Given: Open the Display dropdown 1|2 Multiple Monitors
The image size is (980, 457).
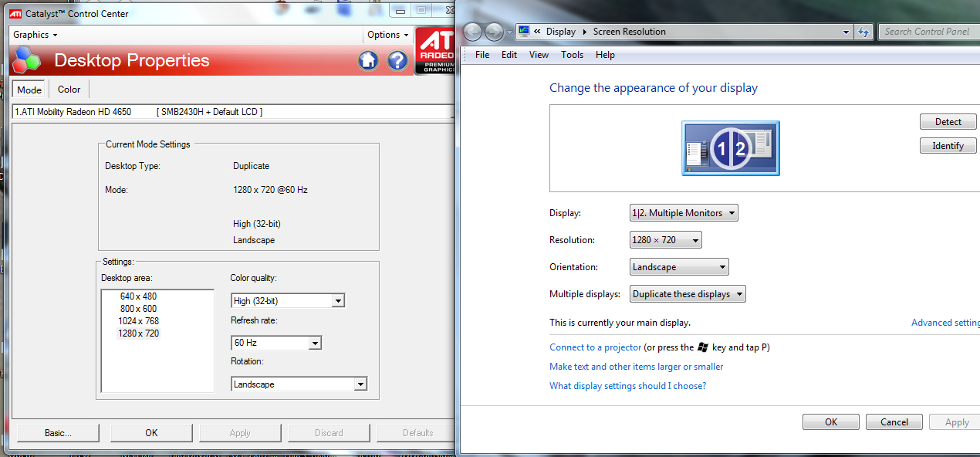Looking at the screenshot, I should click(x=684, y=213).
